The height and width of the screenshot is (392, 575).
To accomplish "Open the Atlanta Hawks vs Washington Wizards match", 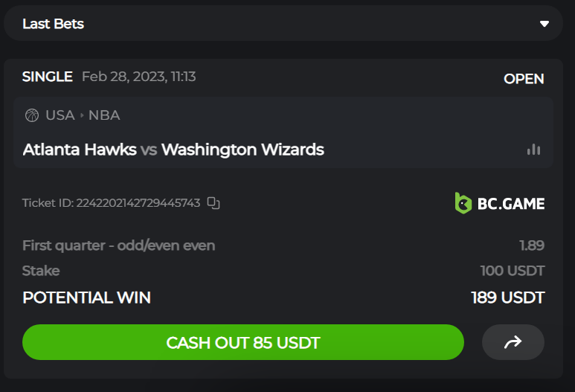I will point(173,150).
